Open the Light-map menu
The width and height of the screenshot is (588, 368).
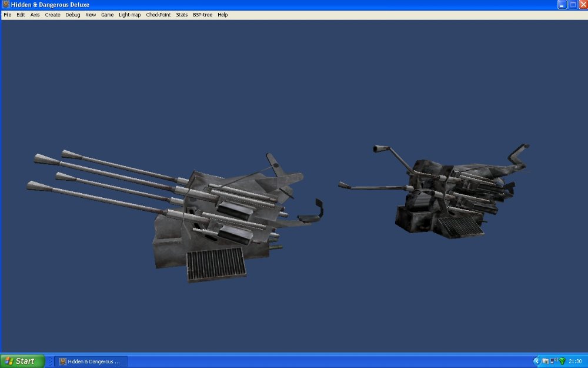(x=129, y=15)
